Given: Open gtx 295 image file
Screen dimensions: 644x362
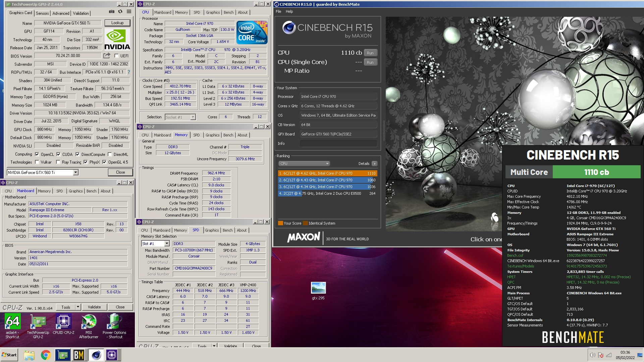Looking at the screenshot, I should click(318, 291).
